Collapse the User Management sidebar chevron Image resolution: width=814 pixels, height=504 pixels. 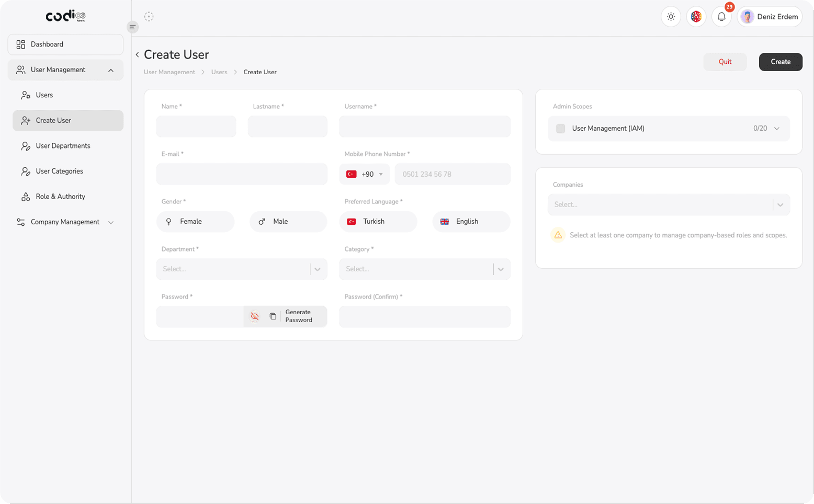(x=111, y=70)
